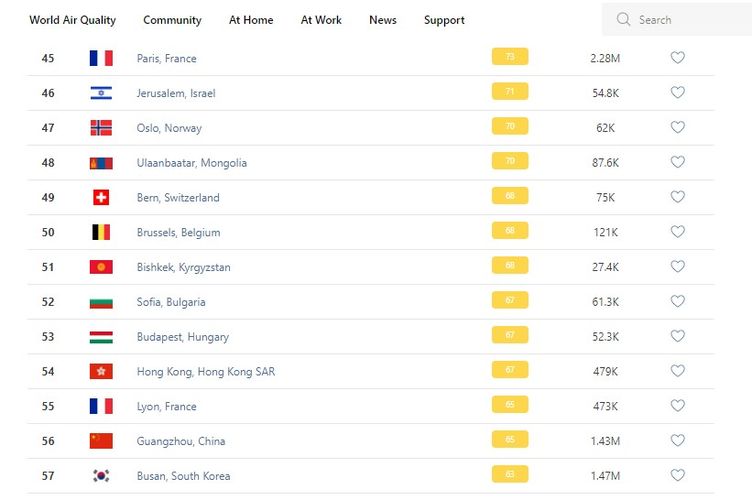This screenshot has width=752, height=500.
Task: Go to the News section
Action: coord(382,20)
